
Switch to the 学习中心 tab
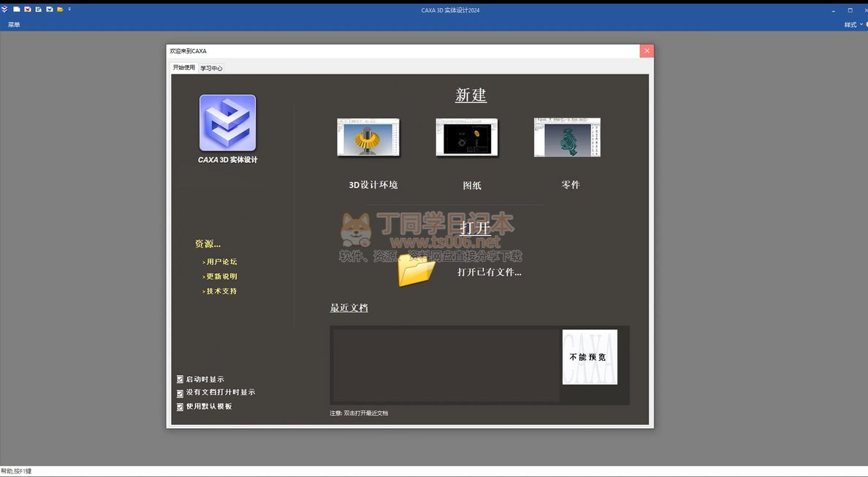click(x=211, y=68)
